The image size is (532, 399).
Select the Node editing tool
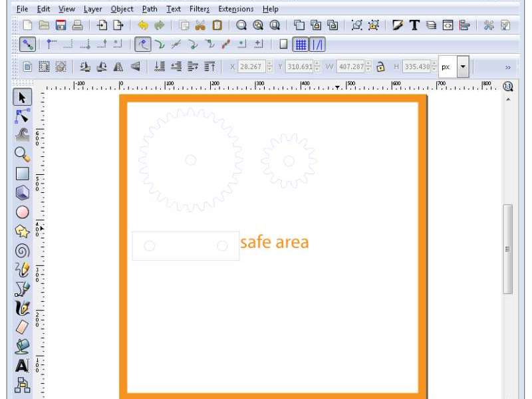coord(23,116)
